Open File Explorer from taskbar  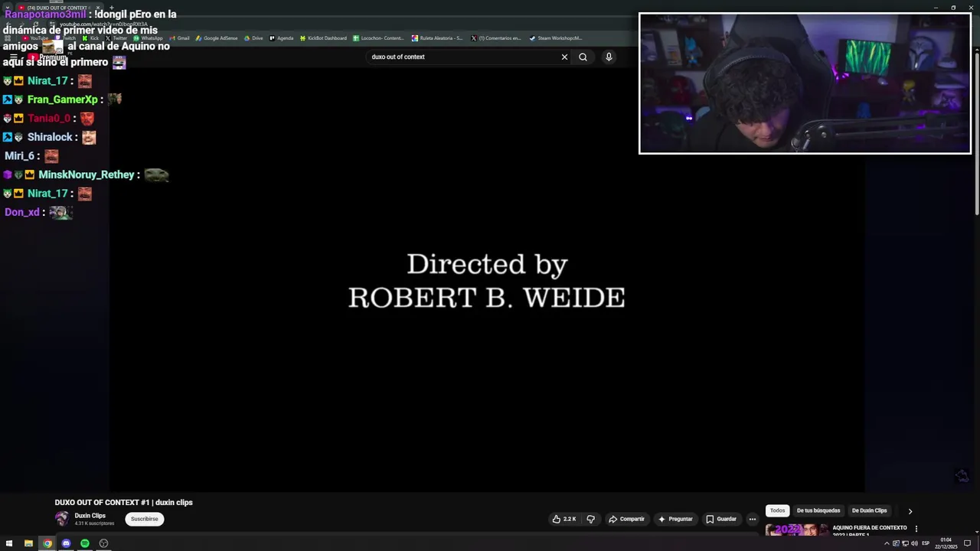(x=28, y=543)
